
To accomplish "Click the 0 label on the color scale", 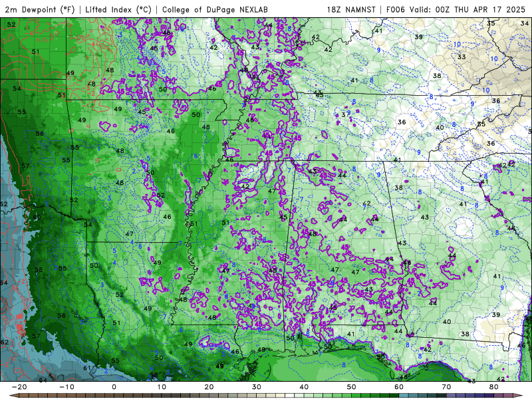I will coord(114,387).
